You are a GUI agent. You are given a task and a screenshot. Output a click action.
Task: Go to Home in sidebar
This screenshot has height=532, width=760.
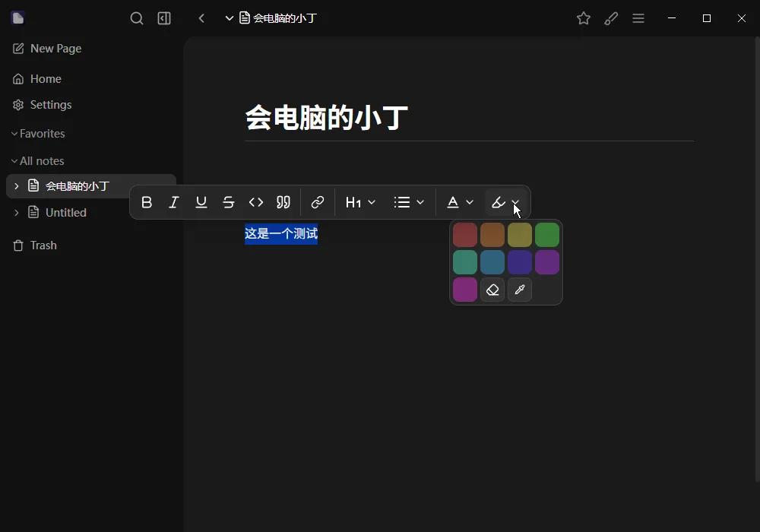click(x=45, y=79)
